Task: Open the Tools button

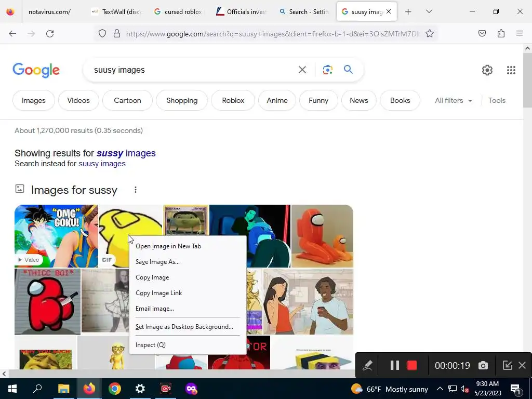Action: point(497,100)
